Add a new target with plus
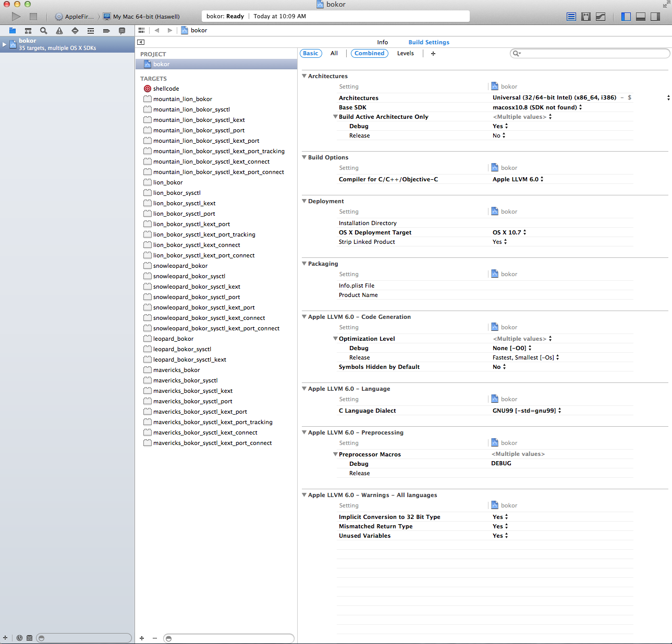 (x=142, y=638)
